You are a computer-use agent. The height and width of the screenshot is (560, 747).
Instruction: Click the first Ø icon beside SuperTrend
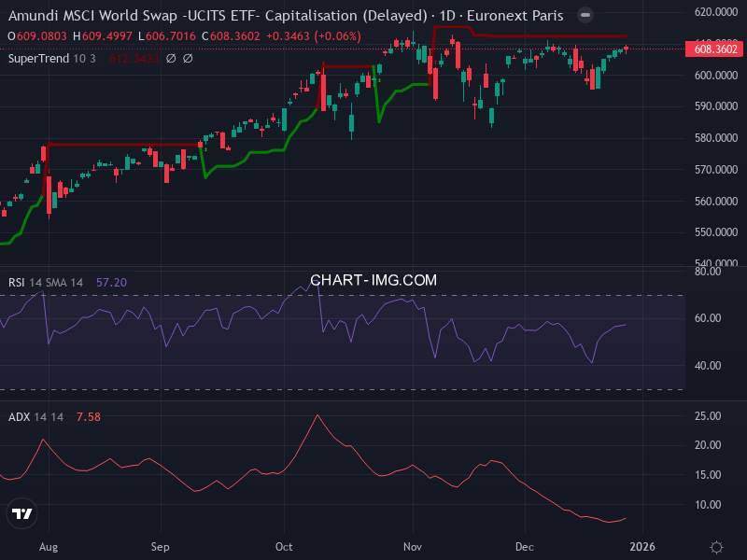[x=169, y=58]
